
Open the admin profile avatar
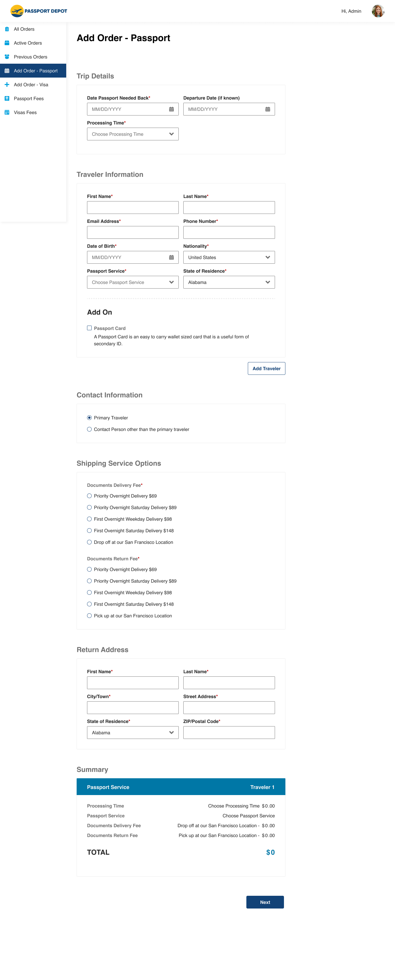coord(378,11)
